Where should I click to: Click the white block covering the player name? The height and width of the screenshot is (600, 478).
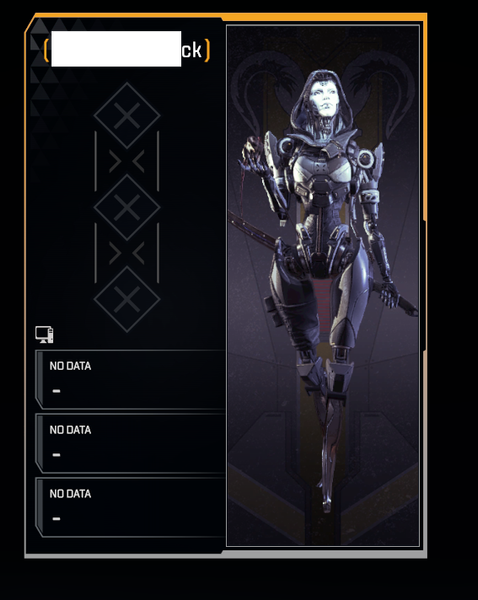tap(116, 49)
